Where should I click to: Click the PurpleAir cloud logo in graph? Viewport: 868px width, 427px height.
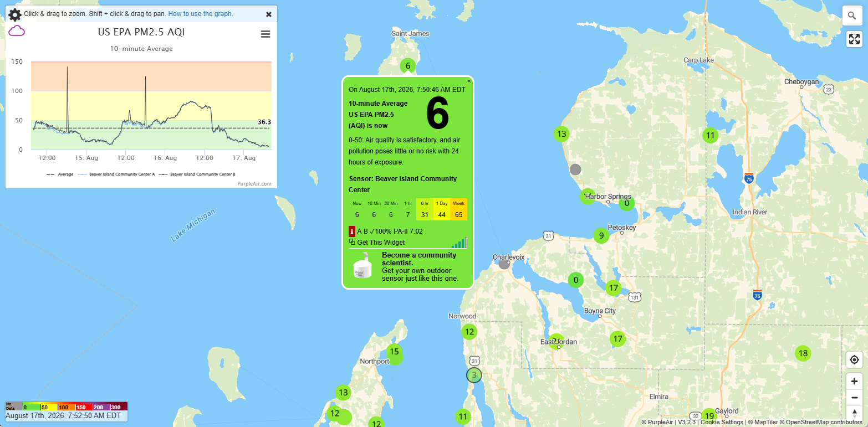point(17,31)
